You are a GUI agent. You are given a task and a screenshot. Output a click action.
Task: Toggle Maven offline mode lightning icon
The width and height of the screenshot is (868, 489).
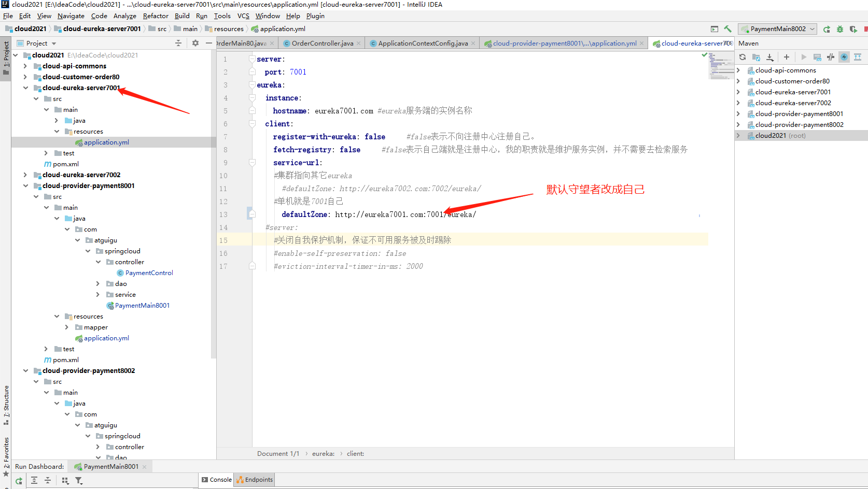844,57
